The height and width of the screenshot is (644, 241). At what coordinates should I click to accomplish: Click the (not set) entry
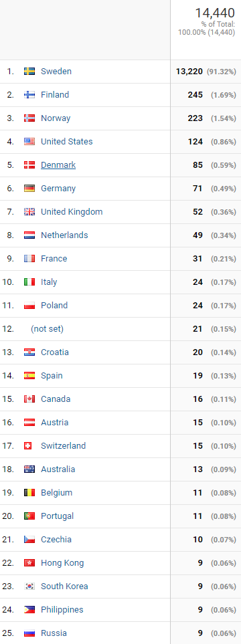(x=48, y=329)
